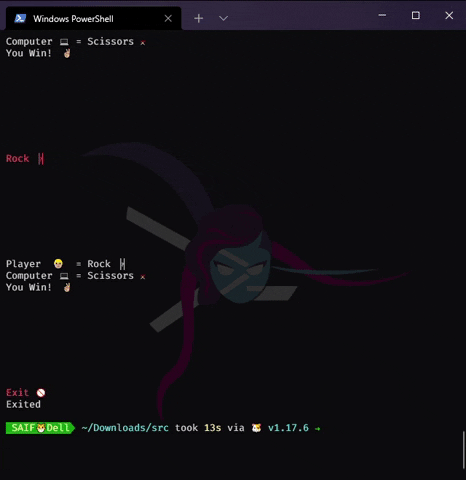The image size is (466, 480).
Task: Click the red 'Exit' text
Action: coord(17,392)
